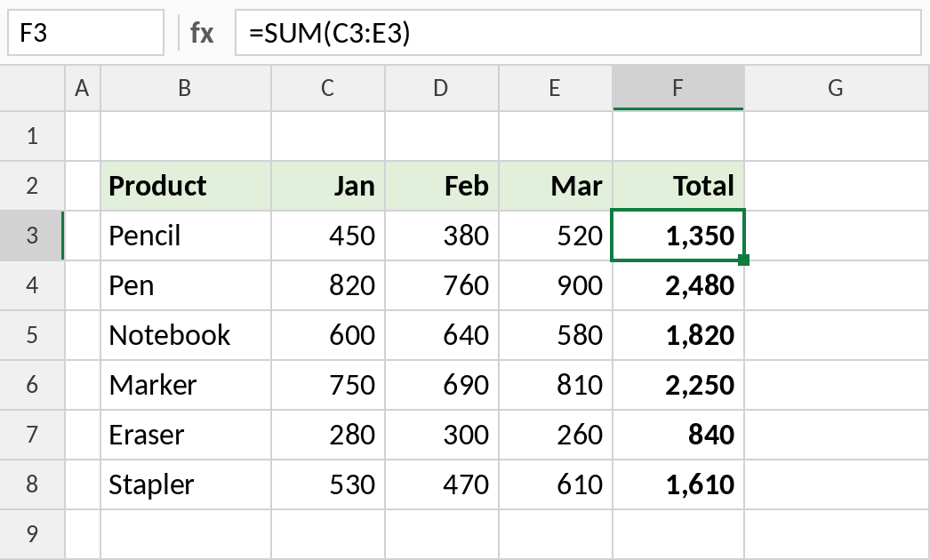Image resolution: width=930 pixels, height=560 pixels.
Task: Click Pen's Mar value 900
Action: tap(556, 285)
